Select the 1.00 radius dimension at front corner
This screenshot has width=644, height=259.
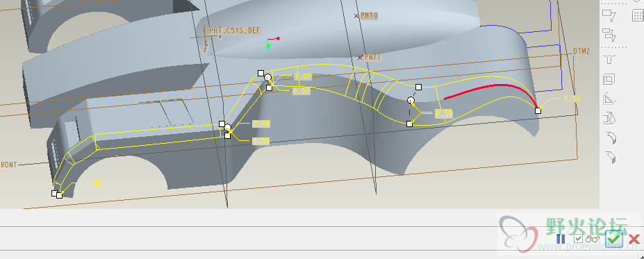point(93,183)
